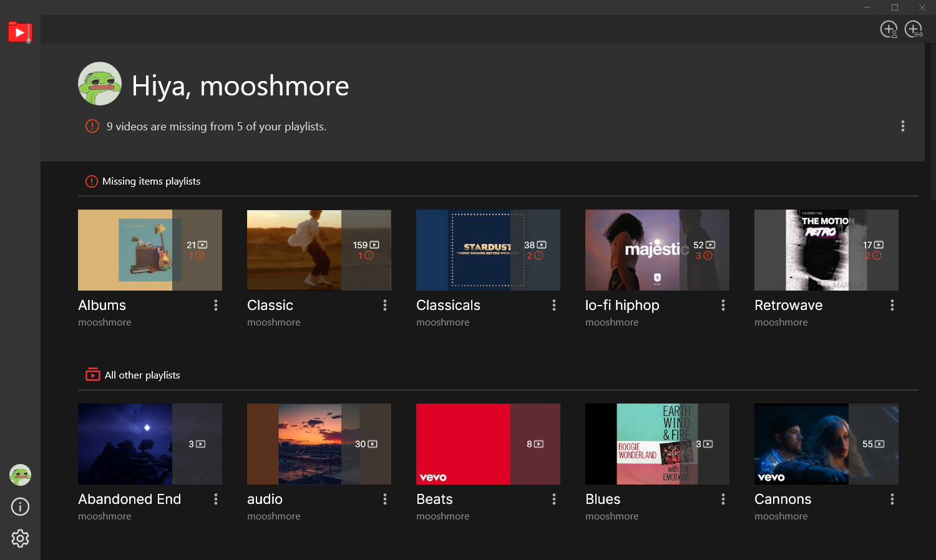
Task: Click the Beats playlist title
Action: pyautogui.click(x=434, y=499)
